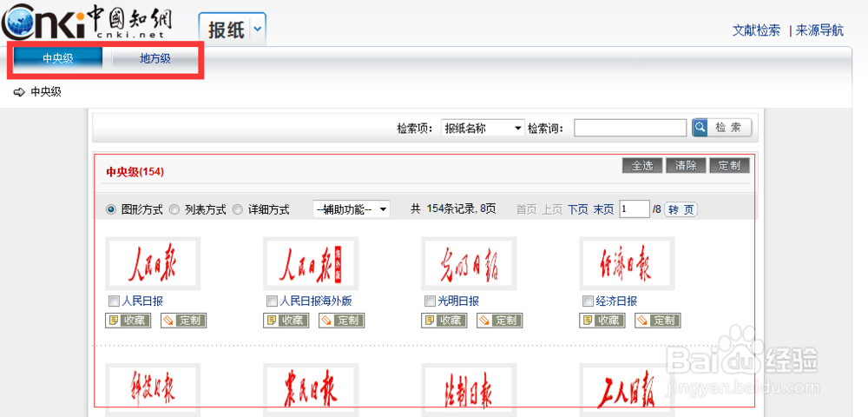Screen dimensions: 868x417
Task: Open the 人民日报海外版 text link
Action: click(316, 301)
